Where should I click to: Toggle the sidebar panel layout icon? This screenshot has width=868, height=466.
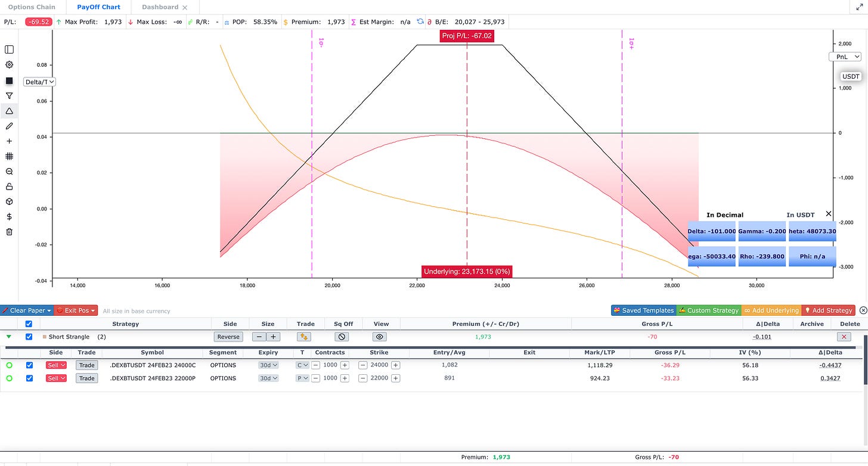(x=9, y=49)
